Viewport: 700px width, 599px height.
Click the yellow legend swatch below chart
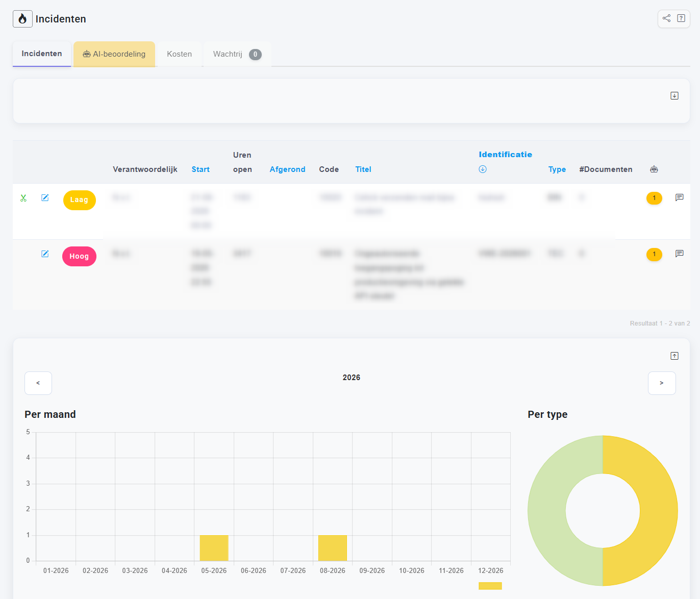tap(490, 586)
